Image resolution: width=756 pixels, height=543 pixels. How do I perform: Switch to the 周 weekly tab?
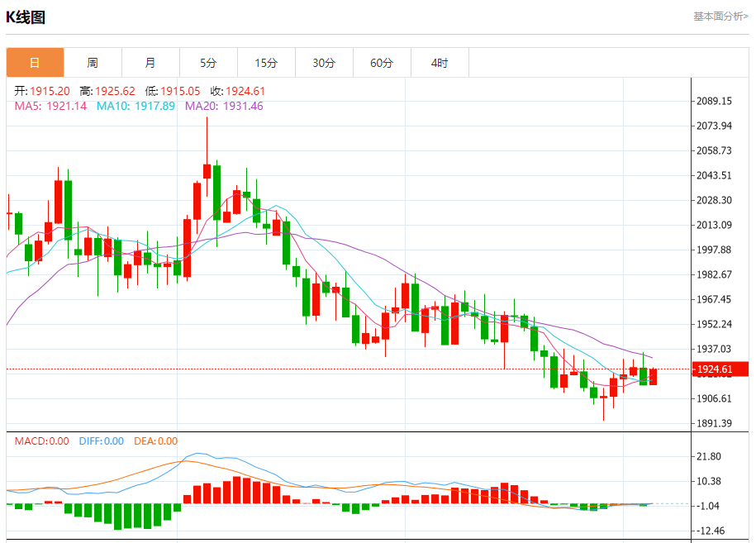coord(93,63)
